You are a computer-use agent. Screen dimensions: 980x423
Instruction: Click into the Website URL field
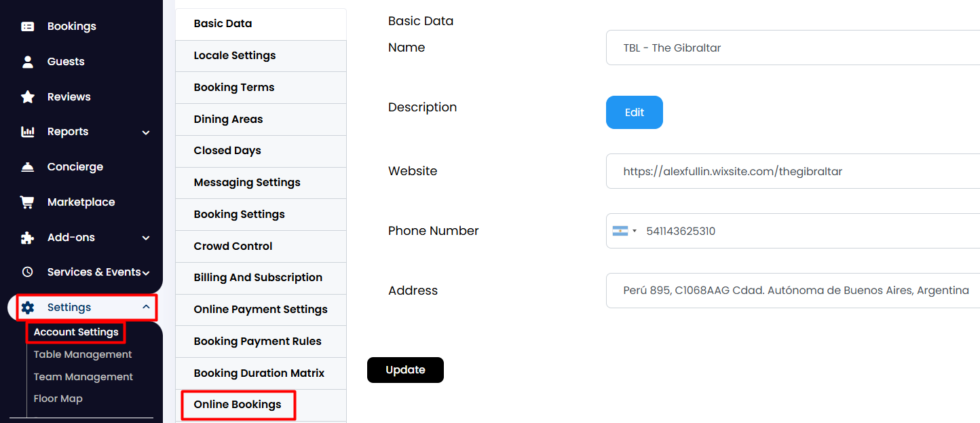[x=793, y=171]
